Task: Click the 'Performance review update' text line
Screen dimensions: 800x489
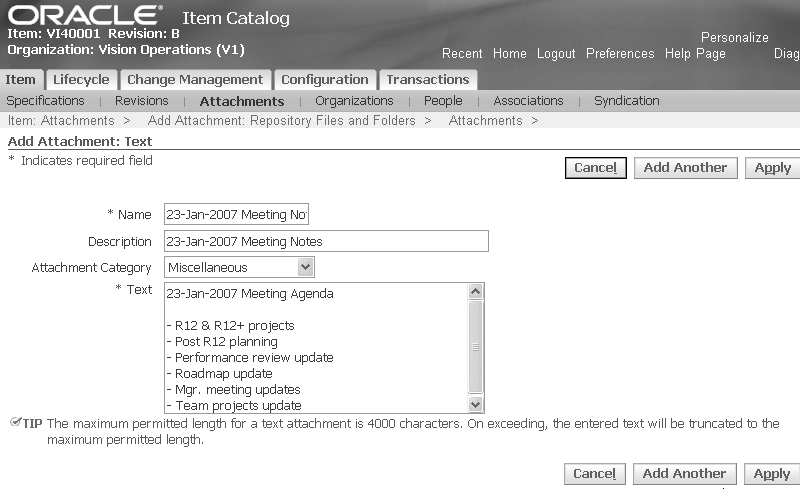Action: point(250,358)
